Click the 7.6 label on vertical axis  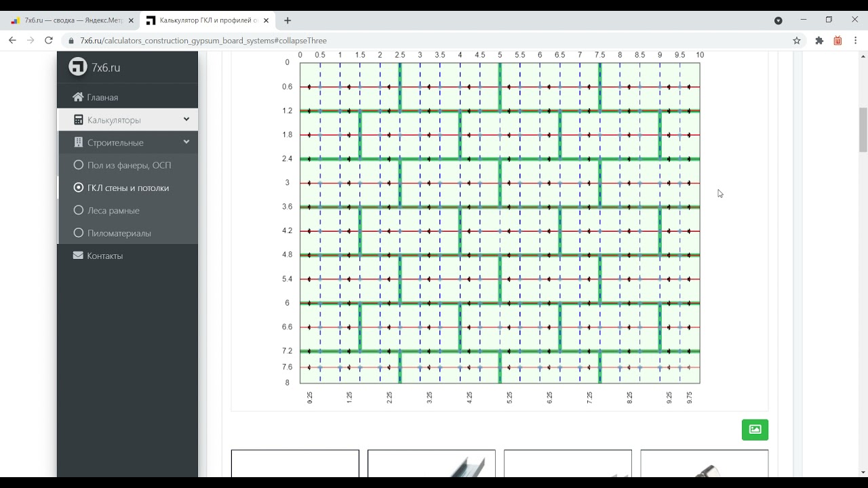click(x=288, y=367)
